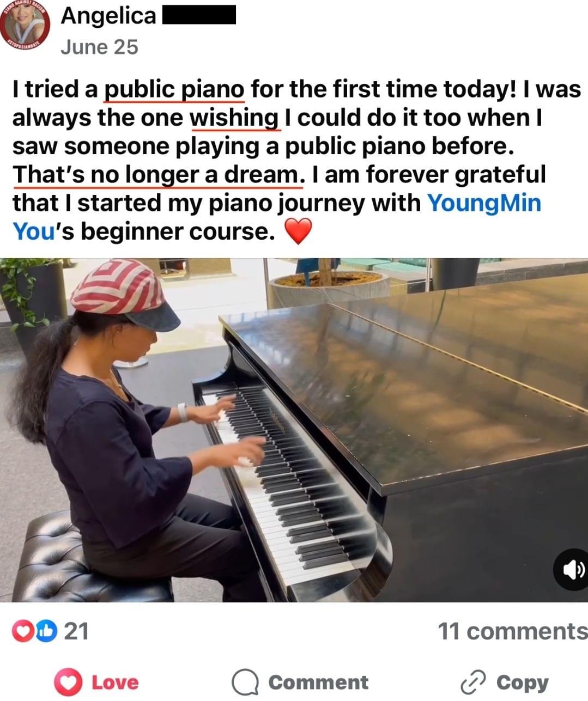Click the underlined words 'public piano'
This screenshot has width=588, height=701.
[174, 90]
